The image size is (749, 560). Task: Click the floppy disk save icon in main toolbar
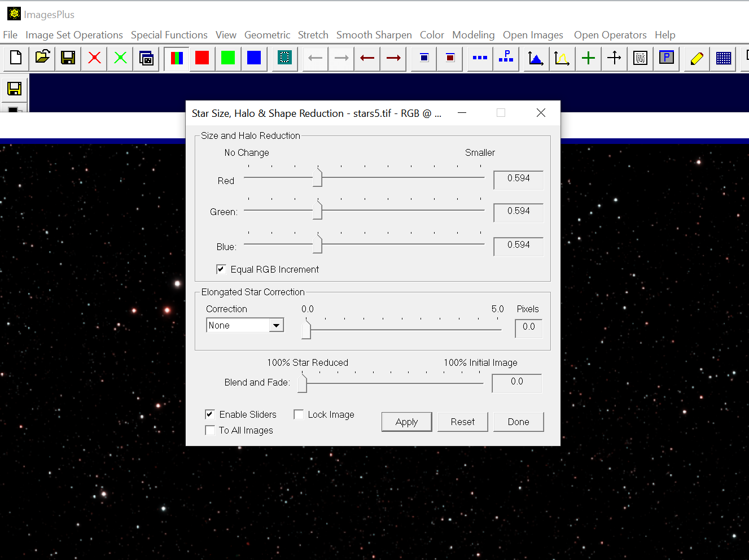tap(68, 58)
